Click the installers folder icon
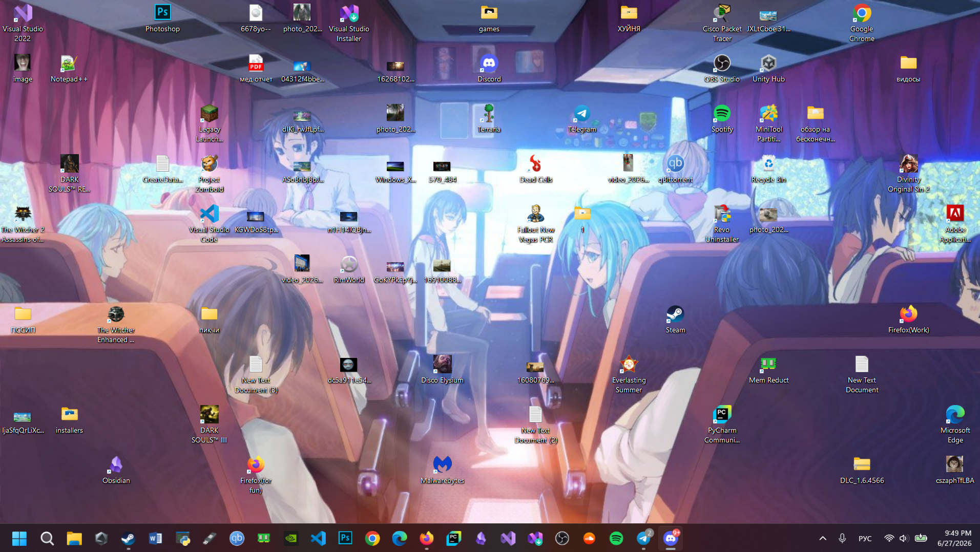The height and width of the screenshot is (552, 980). (x=69, y=420)
